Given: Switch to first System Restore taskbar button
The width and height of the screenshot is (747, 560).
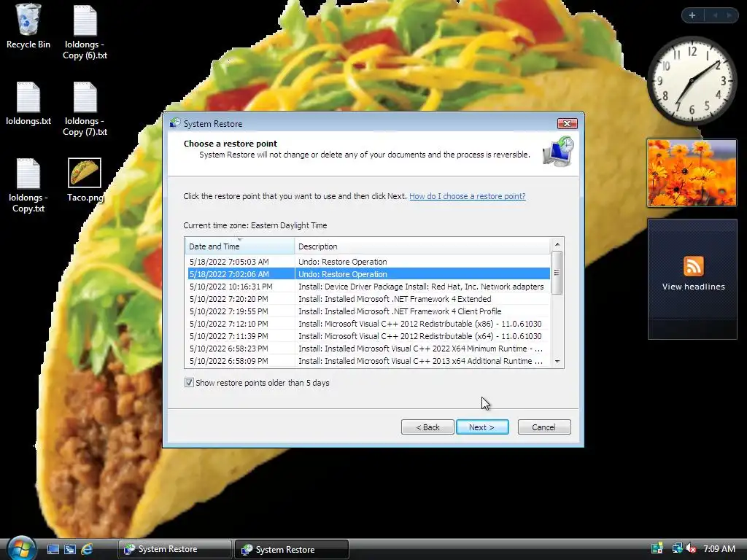Looking at the screenshot, I should (175, 549).
